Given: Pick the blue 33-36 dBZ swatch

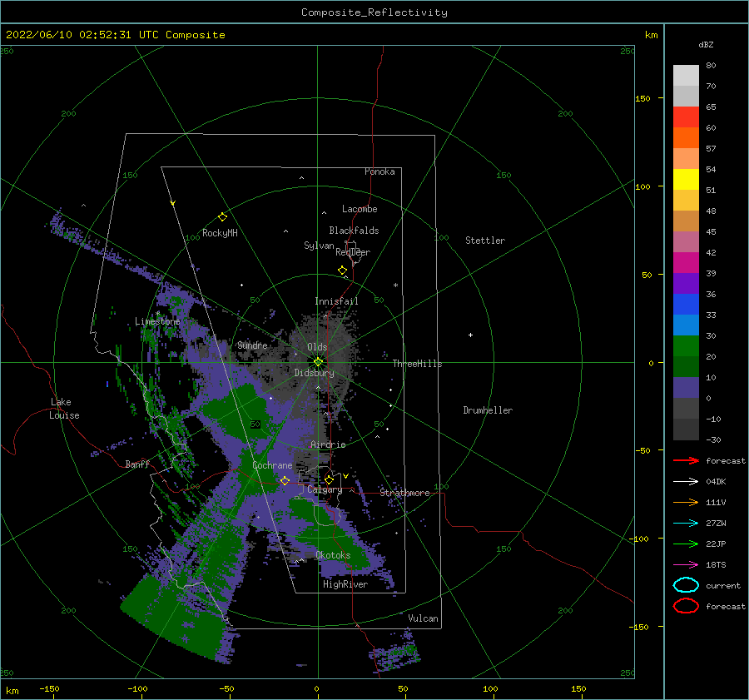Looking at the screenshot, I should (686, 305).
